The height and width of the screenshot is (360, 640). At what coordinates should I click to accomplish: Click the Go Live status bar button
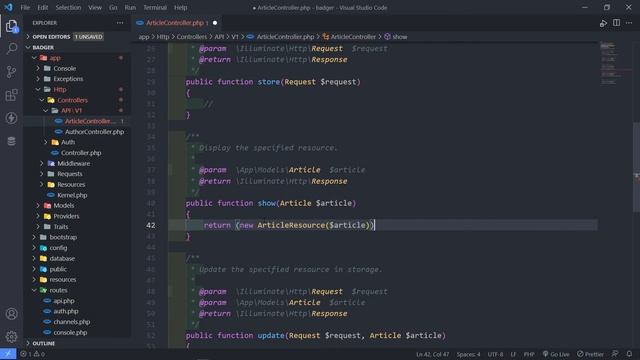556,354
